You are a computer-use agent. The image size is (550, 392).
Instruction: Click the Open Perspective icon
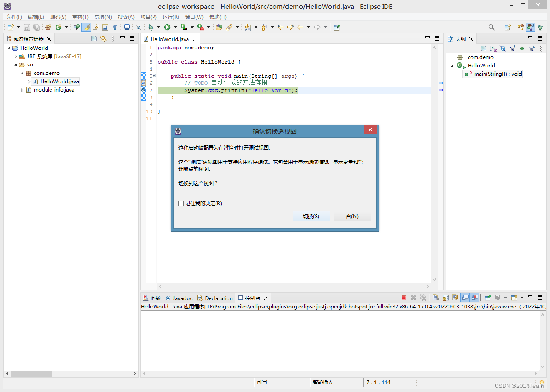click(x=507, y=27)
